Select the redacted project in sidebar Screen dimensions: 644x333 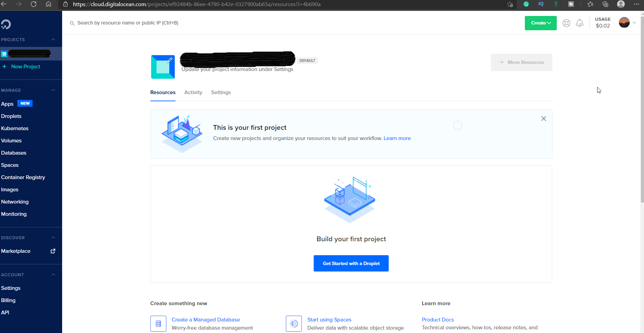tap(31, 54)
